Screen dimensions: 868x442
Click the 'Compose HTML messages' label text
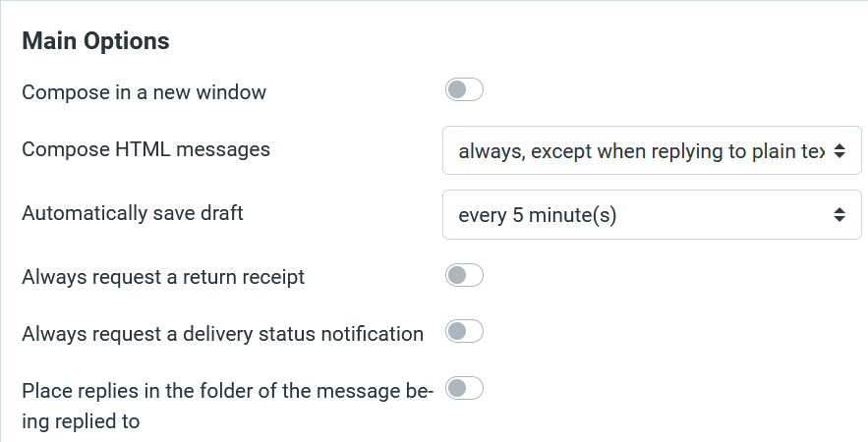pyautogui.click(x=145, y=150)
